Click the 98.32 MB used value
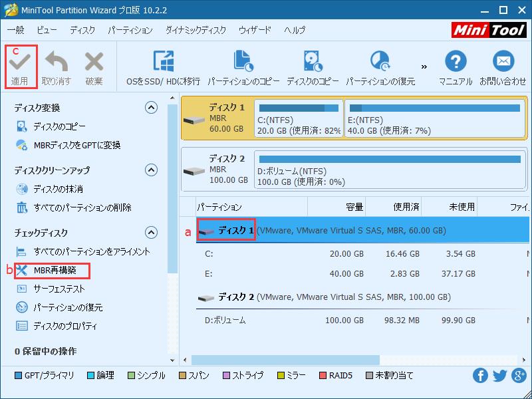Image resolution: width=532 pixels, height=399 pixels. [x=402, y=320]
